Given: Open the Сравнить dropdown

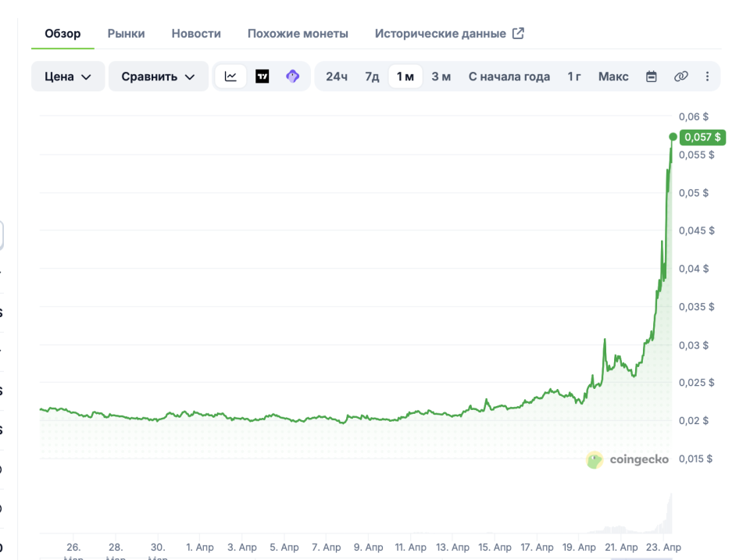Looking at the screenshot, I should click(159, 77).
